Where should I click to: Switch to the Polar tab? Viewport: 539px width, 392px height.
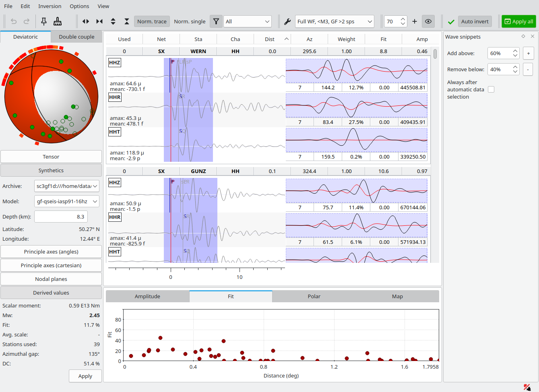314,296
